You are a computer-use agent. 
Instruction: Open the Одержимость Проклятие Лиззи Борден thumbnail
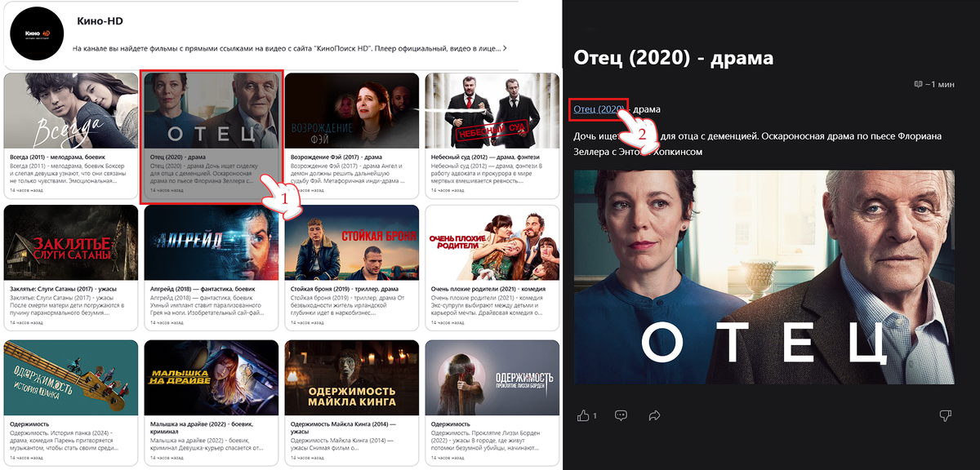[492, 377]
